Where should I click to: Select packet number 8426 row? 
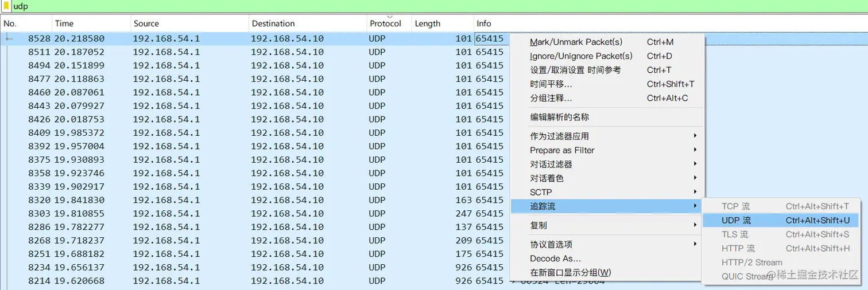coord(255,119)
